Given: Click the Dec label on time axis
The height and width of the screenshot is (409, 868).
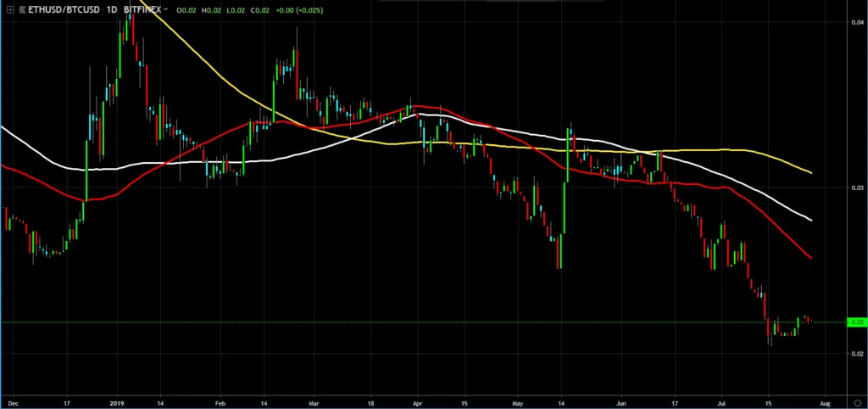Looking at the screenshot, I should (14, 403).
